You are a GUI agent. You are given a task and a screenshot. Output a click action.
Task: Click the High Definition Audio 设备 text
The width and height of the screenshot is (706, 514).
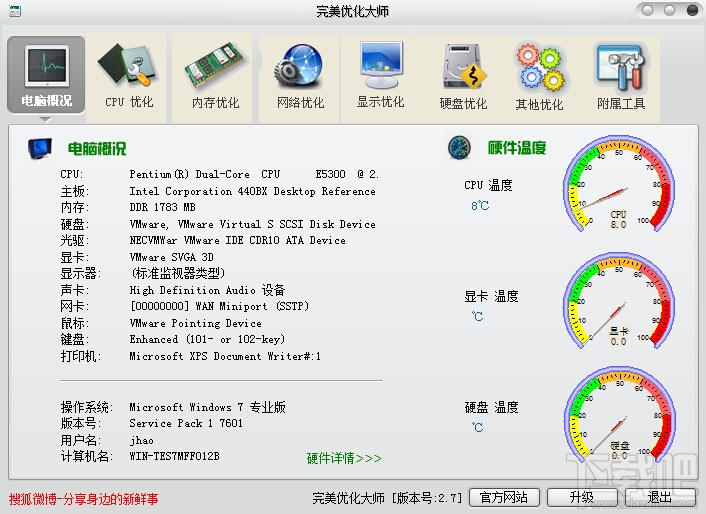coord(207,290)
